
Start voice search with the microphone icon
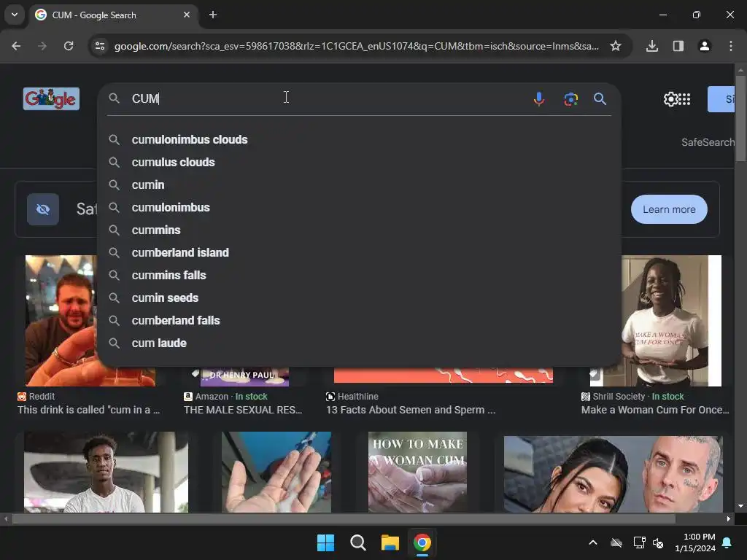pos(539,98)
